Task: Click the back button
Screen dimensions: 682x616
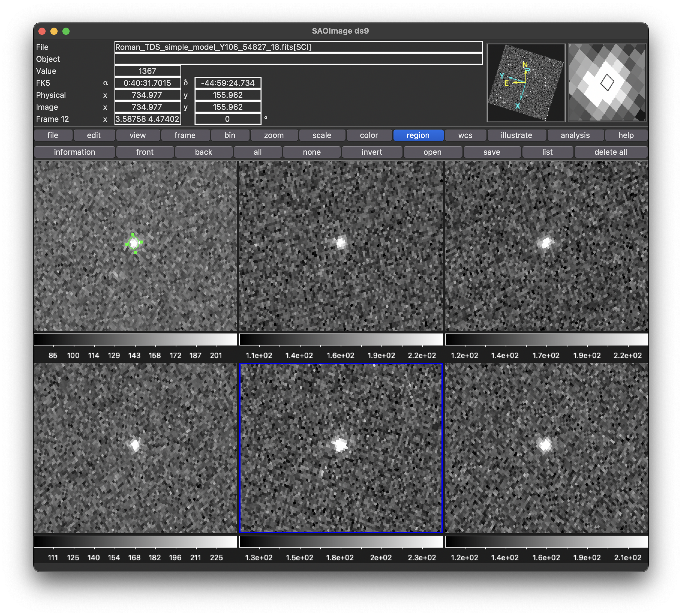Action: [x=204, y=152]
